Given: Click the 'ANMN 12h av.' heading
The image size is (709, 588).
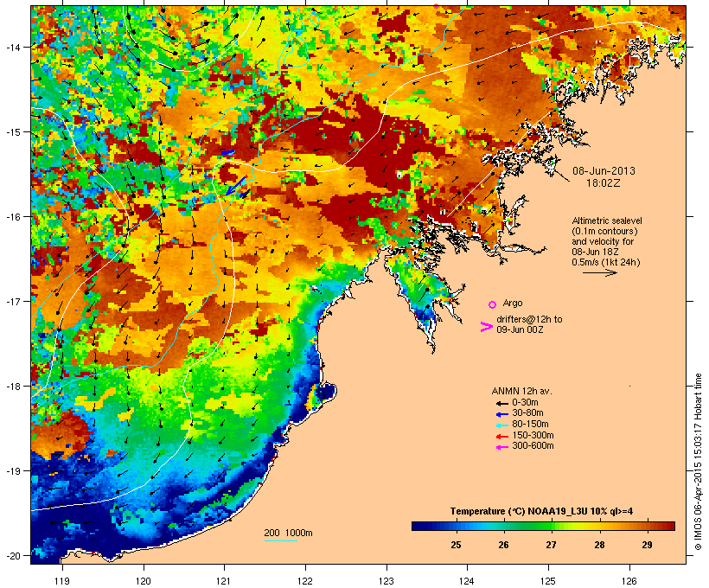Looking at the screenshot, I should tap(521, 391).
